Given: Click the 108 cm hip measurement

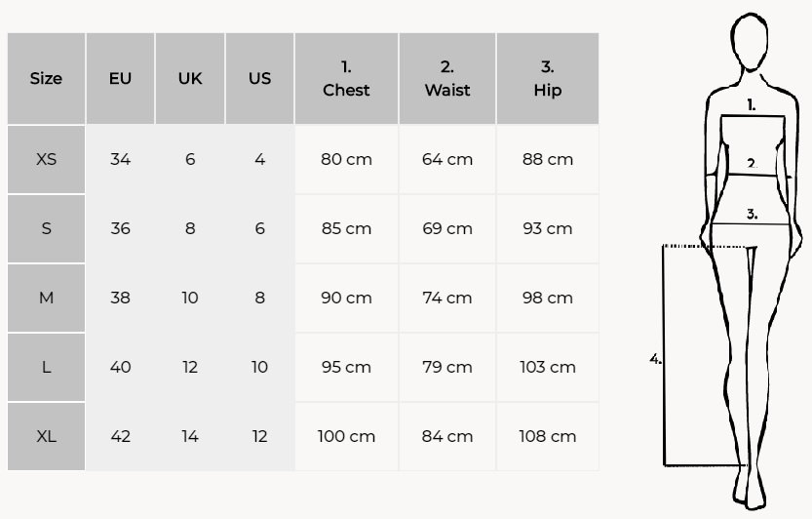Looking at the screenshot, I should tap(548, 436).
